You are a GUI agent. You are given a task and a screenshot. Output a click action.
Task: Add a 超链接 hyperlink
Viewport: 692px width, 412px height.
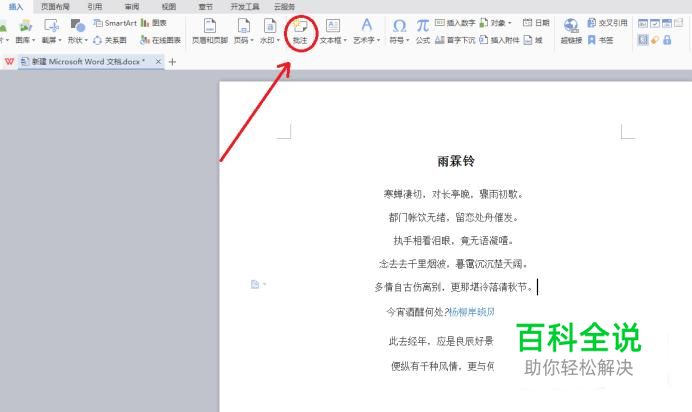(x=571, y=31)
